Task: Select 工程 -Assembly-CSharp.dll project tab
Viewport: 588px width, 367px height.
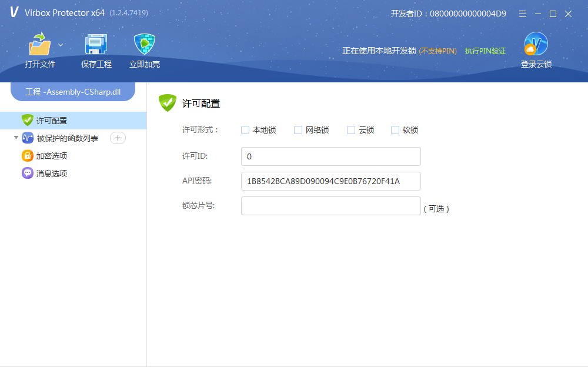Action: pyautogui.click(x=73, y=92)
